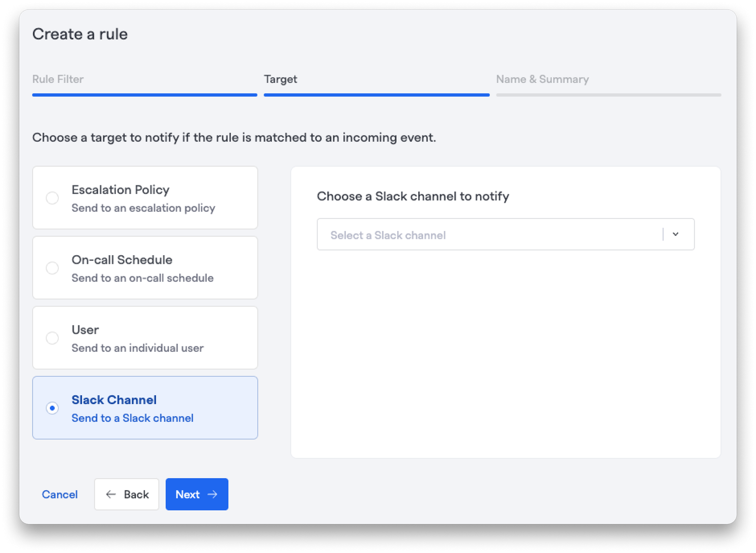Click the Back button
The height and width of the screenshot is (553, 756).
coord(127,494)
